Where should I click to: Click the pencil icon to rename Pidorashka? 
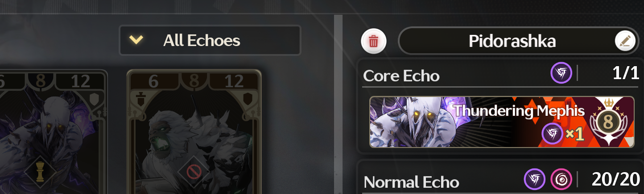pyautogui.click(x=625, y=41)
